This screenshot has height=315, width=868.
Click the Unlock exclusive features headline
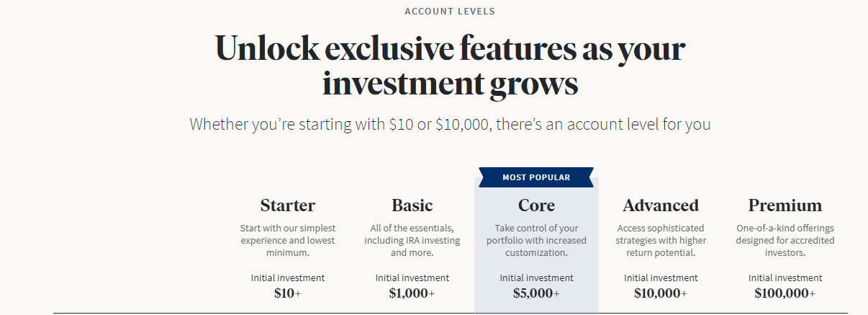pyautogui.click(x=450, y=66)
